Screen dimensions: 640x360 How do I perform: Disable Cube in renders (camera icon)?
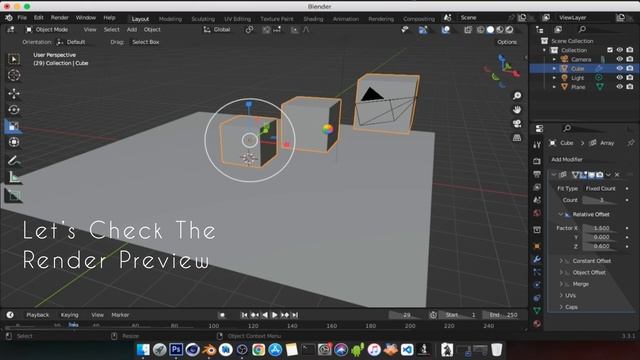click(630, 68)
